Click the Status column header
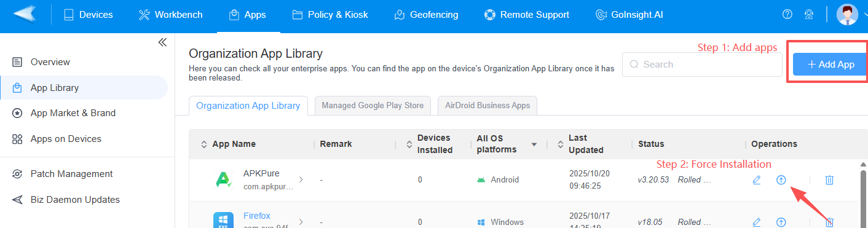This screenshot has height=228, width=868. (x=651, y=144)
